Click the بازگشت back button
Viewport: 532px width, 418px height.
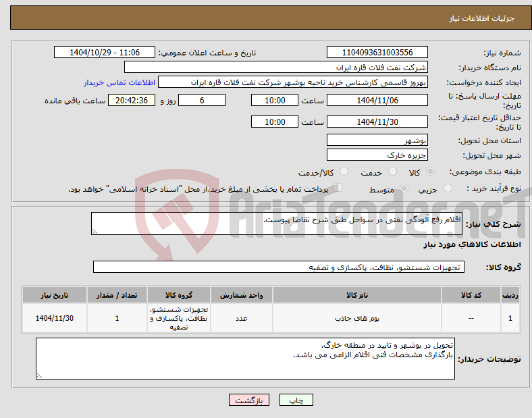click(x=249, y=400)
